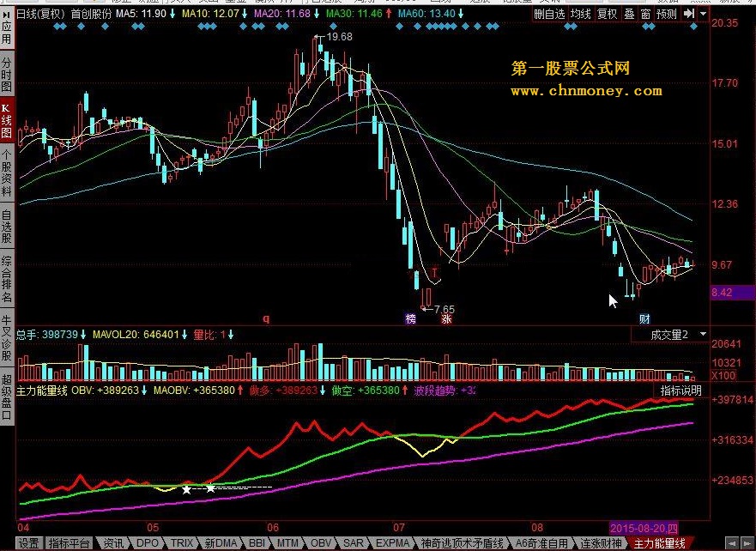The height and width of the screenshot is (551, 756).
Task: Select the 连涨财神 tab
Action: (x=600, y=543)
